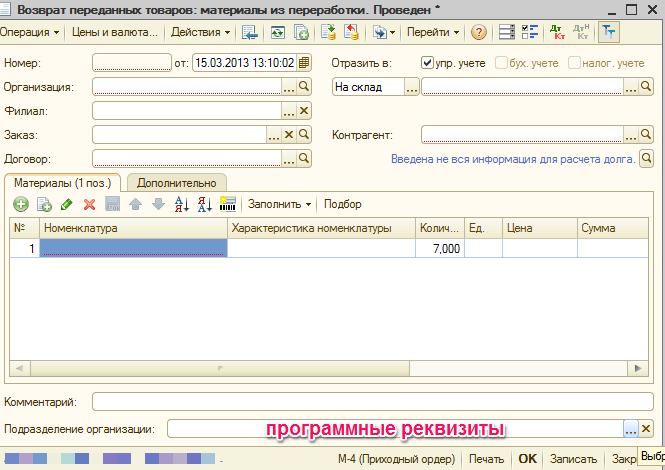Toggle the 'налог. учете' checkbox
Image resolution: width=665 pixels, height=470 pixels.
[x=574, y=63]
